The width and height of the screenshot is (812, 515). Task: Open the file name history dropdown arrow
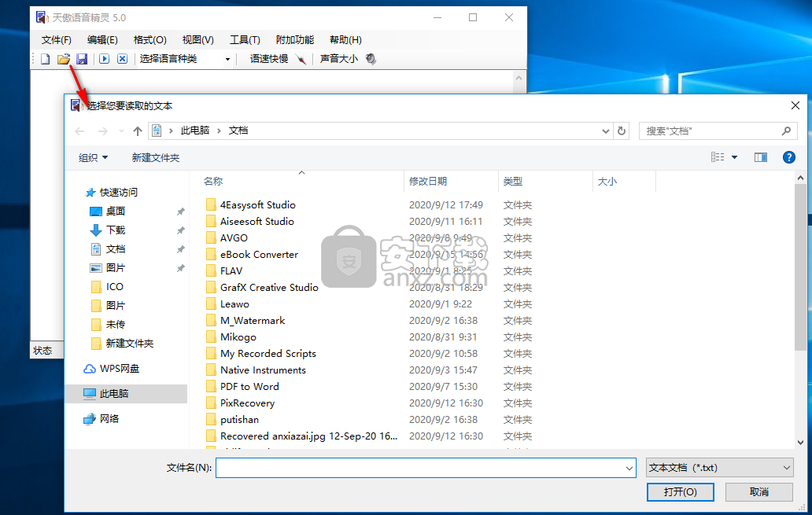coord(629,468)
